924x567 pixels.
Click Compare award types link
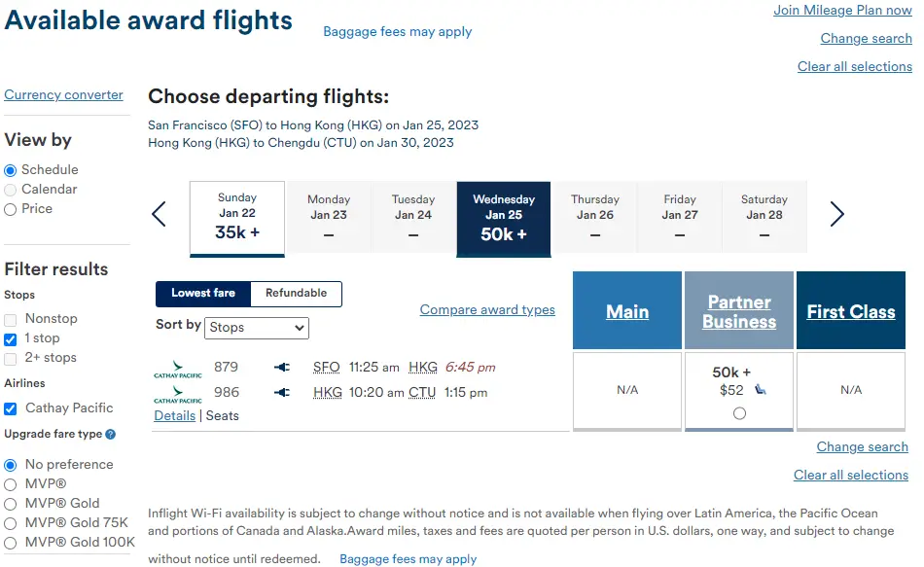click(x=487, y=310)
